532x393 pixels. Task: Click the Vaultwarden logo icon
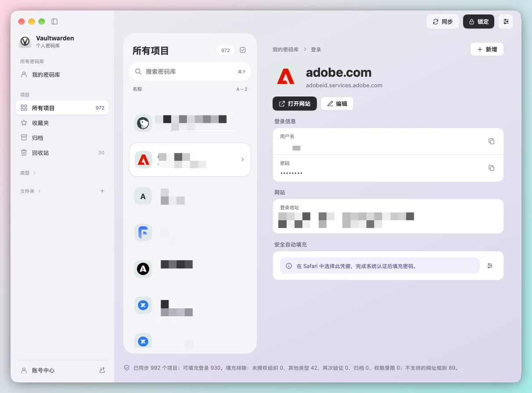pos(25,41)
